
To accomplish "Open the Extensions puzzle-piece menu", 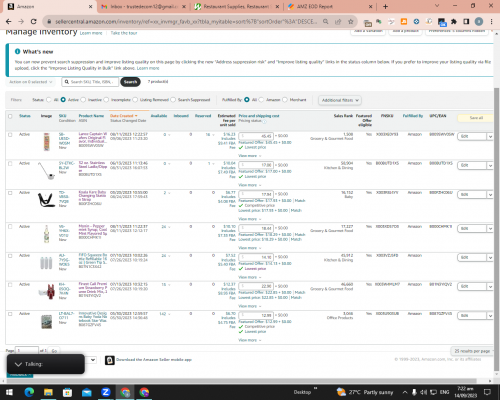I will tap(454, 21).
